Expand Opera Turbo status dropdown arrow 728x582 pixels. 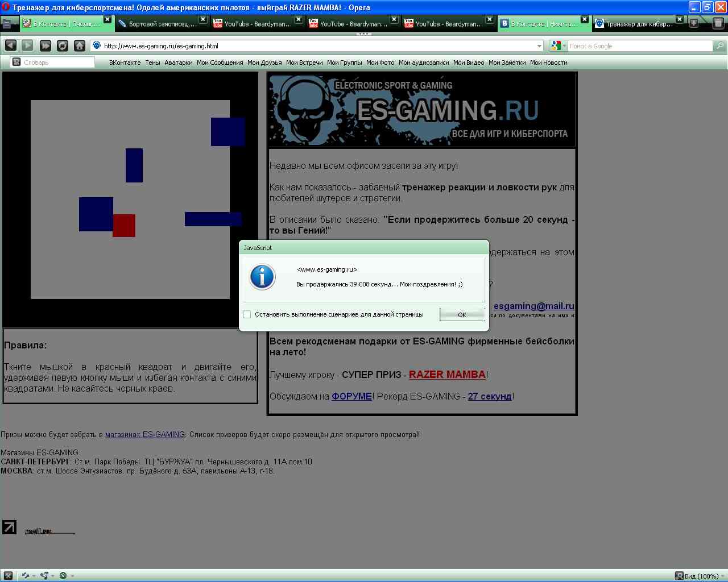72,576
